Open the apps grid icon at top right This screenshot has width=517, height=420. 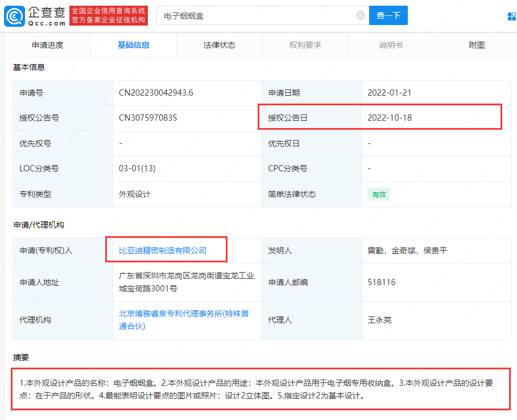[x=512, y=16]
